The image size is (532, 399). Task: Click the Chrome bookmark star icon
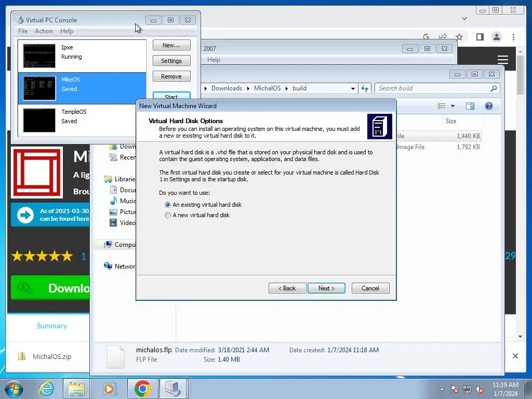pos(459,37)
